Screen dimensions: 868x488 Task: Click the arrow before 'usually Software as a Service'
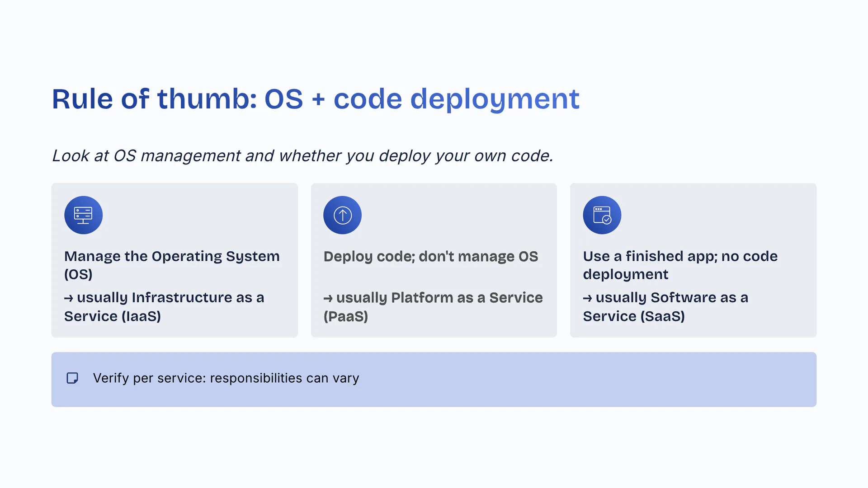pyautogui.click(x=587, y=298)
